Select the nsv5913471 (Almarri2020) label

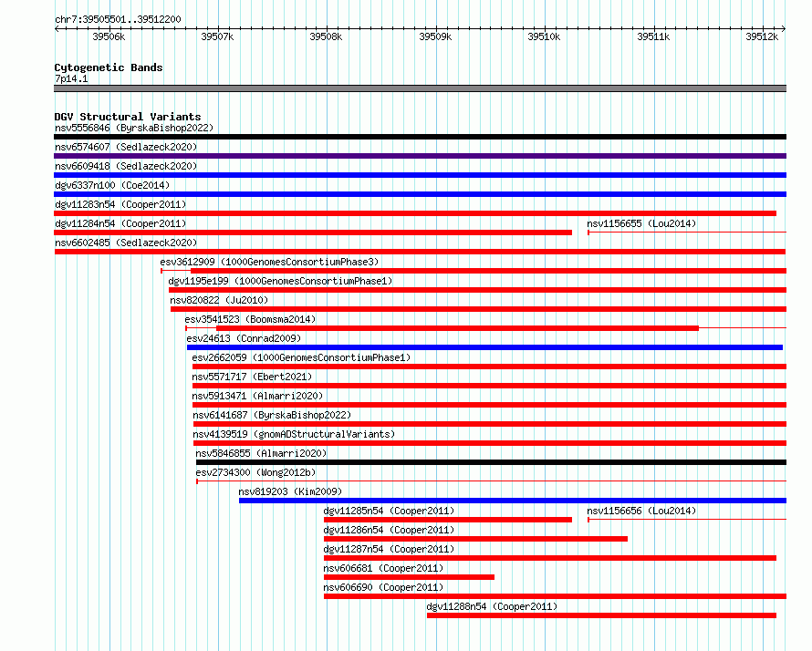(257, 396)
